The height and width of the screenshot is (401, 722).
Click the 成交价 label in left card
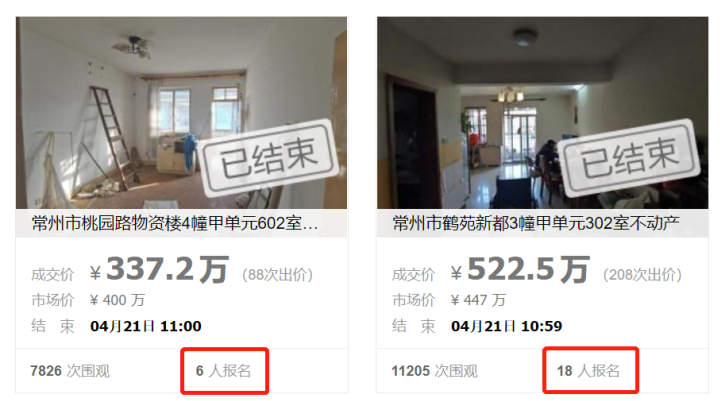click(52, 275)
